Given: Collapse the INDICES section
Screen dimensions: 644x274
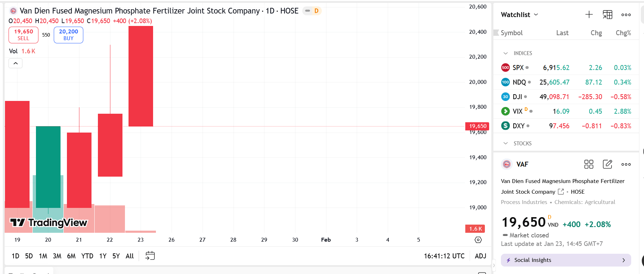Looking at the screenshot, I should pyautogui.click(x=506, y=53).
